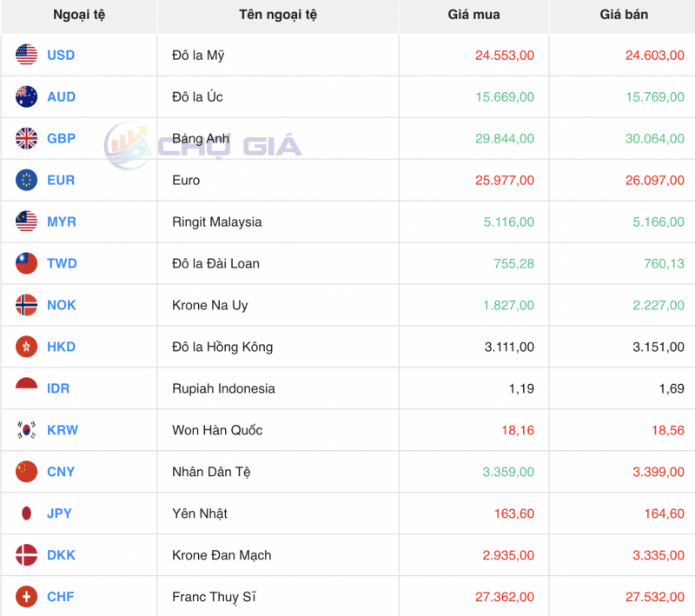This screenshot has height=616, width=695.
Task: Click the KRW South Korean flag icon
Action: click(24, 430)
